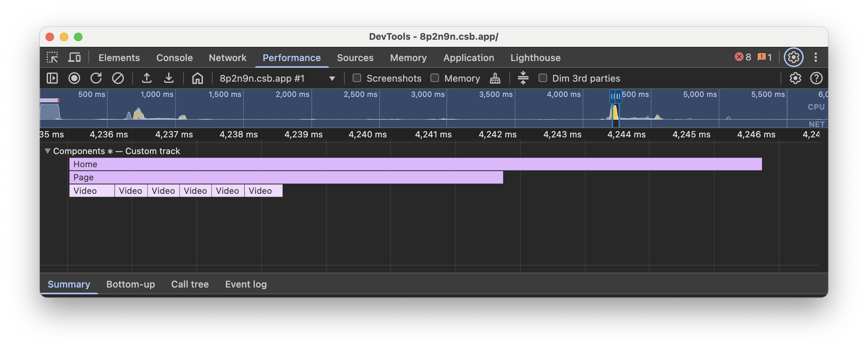Clear the current performance recording
Viewport: 868px width, 350px height.
(118, 78)
